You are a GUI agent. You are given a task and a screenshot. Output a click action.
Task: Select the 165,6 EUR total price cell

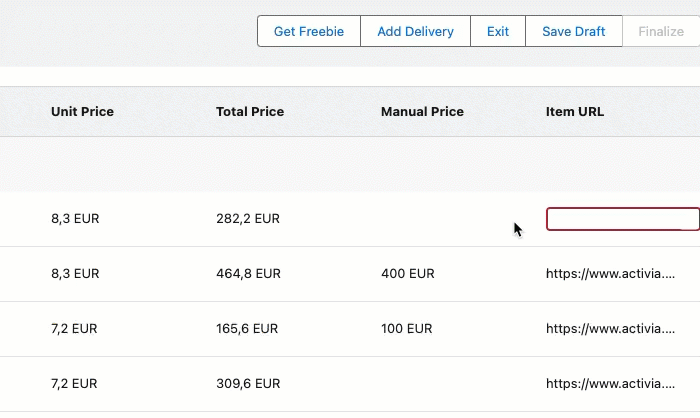click(247, 328)
